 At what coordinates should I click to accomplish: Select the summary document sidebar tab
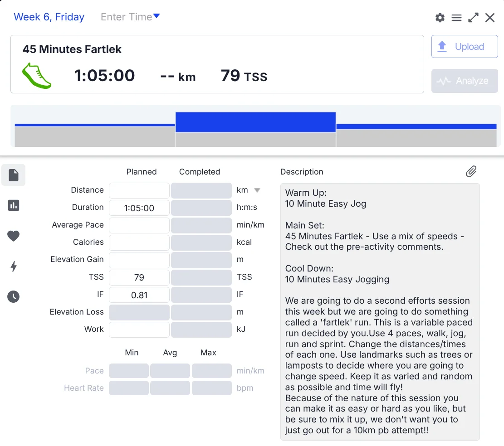pos(14,175)
